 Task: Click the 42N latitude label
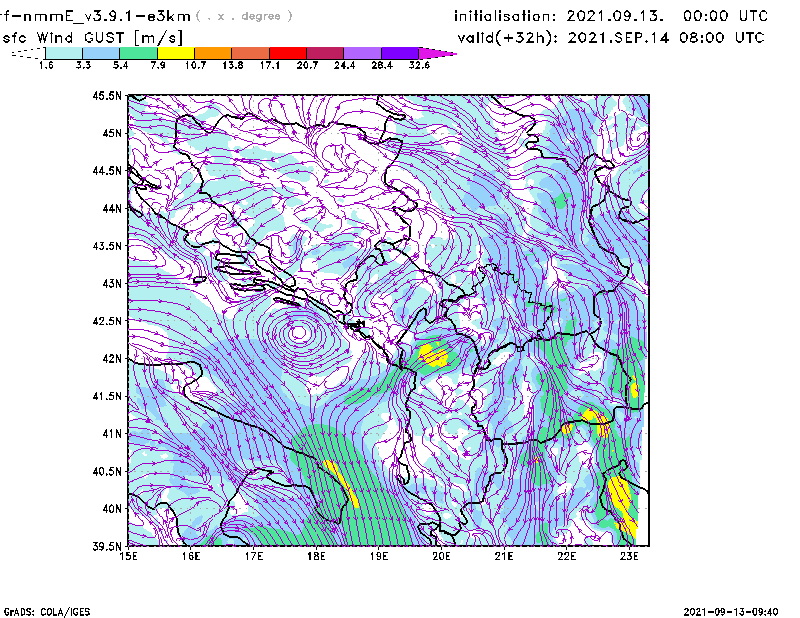112,359
